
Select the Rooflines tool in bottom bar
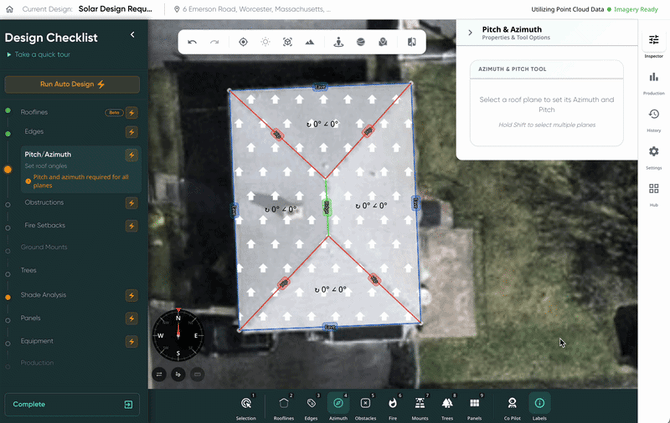click(284, 408)
